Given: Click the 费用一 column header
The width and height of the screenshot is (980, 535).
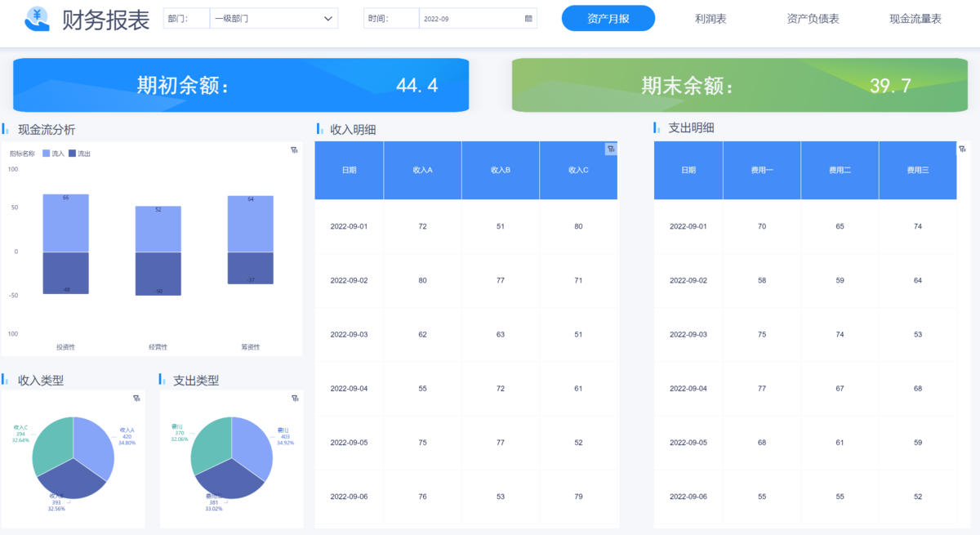Looking at the screenshot, I should click(x=762, y=170).
